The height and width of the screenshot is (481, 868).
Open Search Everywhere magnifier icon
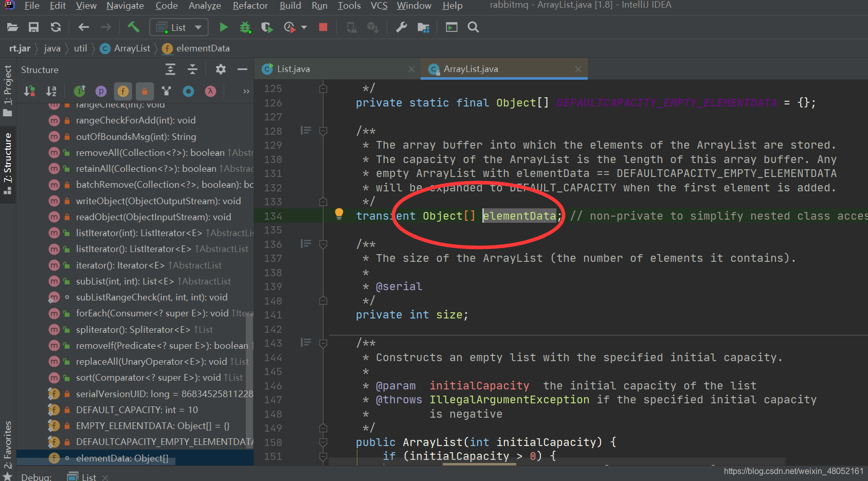[473, 27]
